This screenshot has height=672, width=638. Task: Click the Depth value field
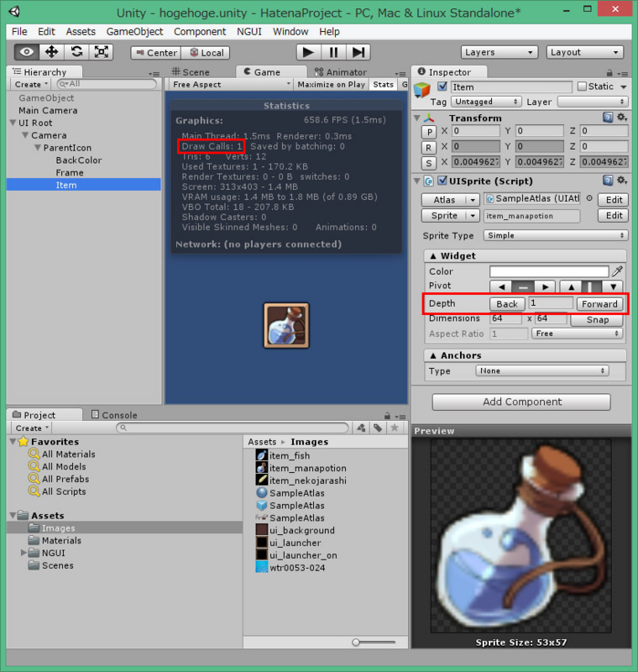[551, 303]
